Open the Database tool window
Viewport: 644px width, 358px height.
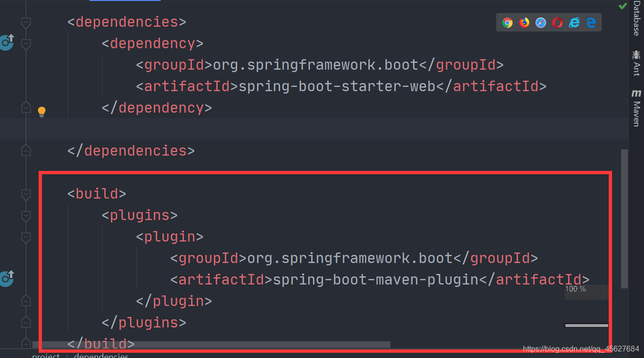coord(636,18)
